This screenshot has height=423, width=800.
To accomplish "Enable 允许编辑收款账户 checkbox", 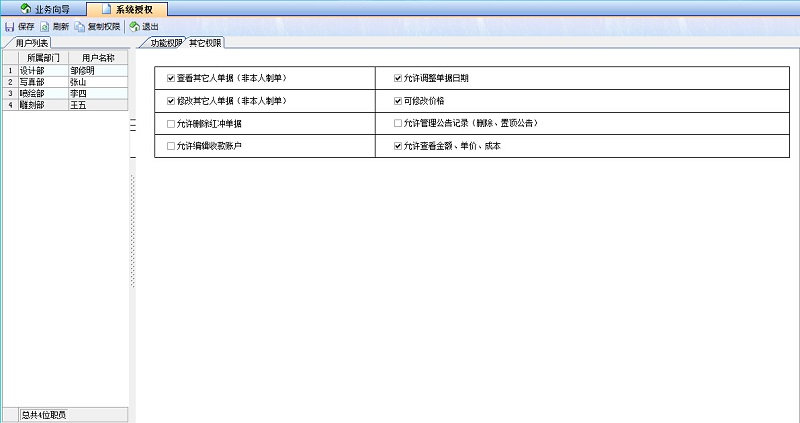I will [x=171, y=147].
